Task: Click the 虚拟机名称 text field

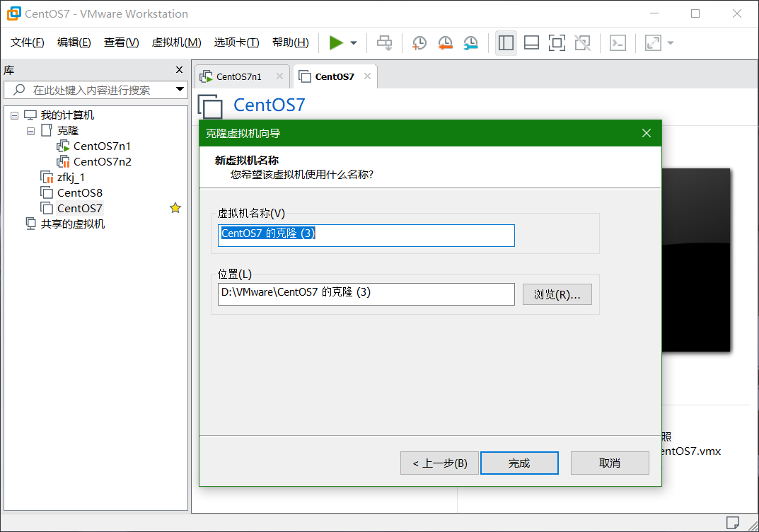Action: (366, 236)
